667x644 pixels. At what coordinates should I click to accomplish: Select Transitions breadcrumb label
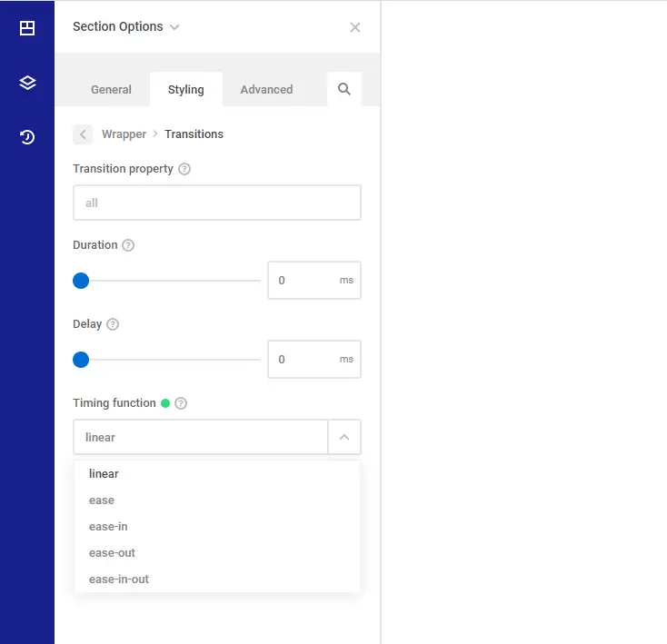[x=194, y=134]
